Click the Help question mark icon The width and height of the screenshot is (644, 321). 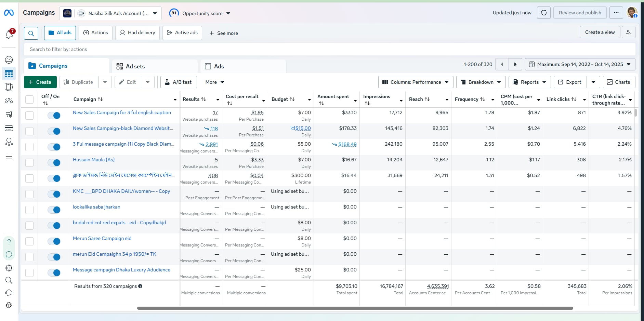click(x=9, y=242)
